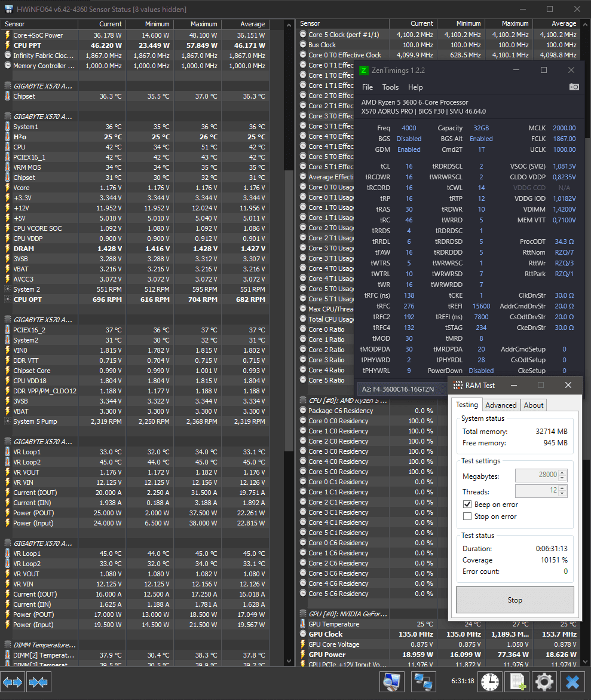Start logging with the sheet-plus icon
Screen dimensions: 591x700
click(517, 681)
